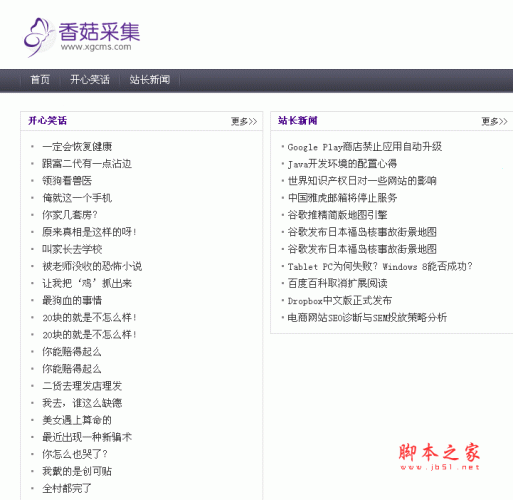Open the 站长新闻 panel heading
The height and width of the screenshot is (500, 513).
point(298,121)
